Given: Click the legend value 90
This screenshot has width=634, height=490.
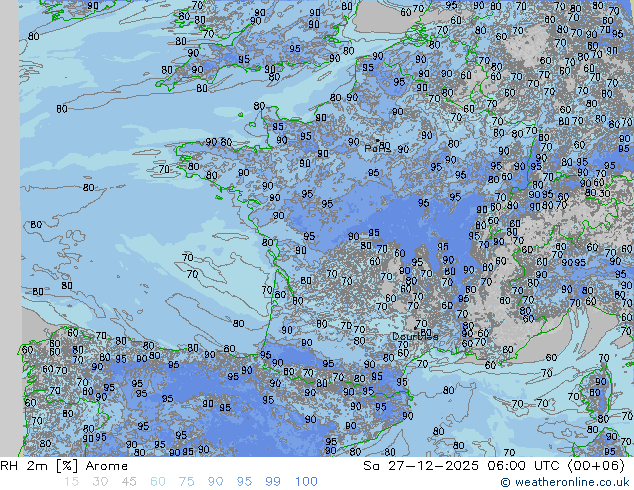Looking at the screenshot, I should click(215, 482).
